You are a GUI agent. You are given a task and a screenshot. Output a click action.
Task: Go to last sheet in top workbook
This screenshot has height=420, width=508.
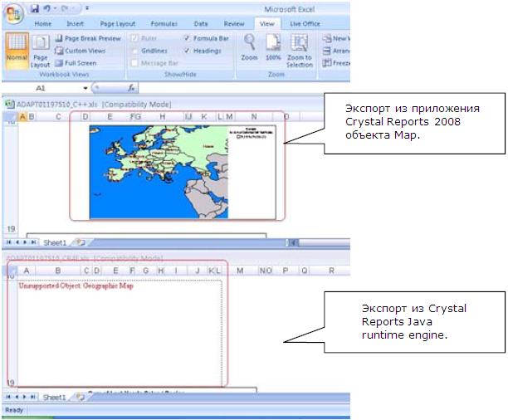coord(33,242)
